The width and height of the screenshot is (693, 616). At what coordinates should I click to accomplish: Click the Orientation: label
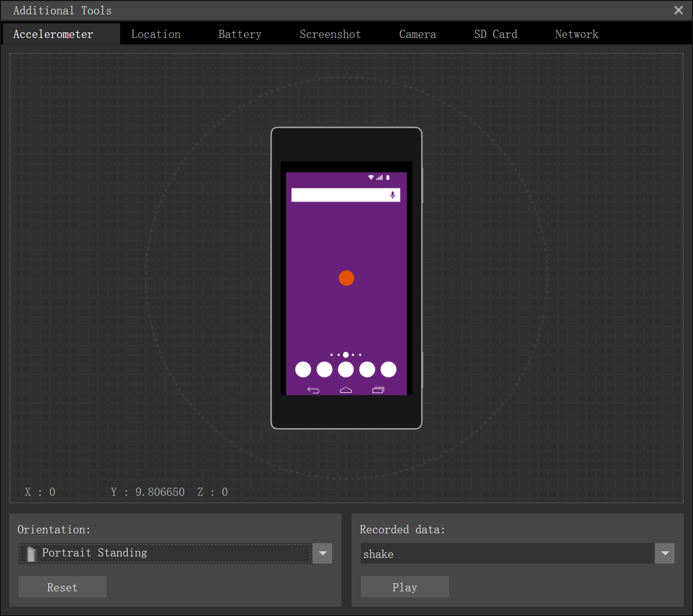click(x=54, y=529)
